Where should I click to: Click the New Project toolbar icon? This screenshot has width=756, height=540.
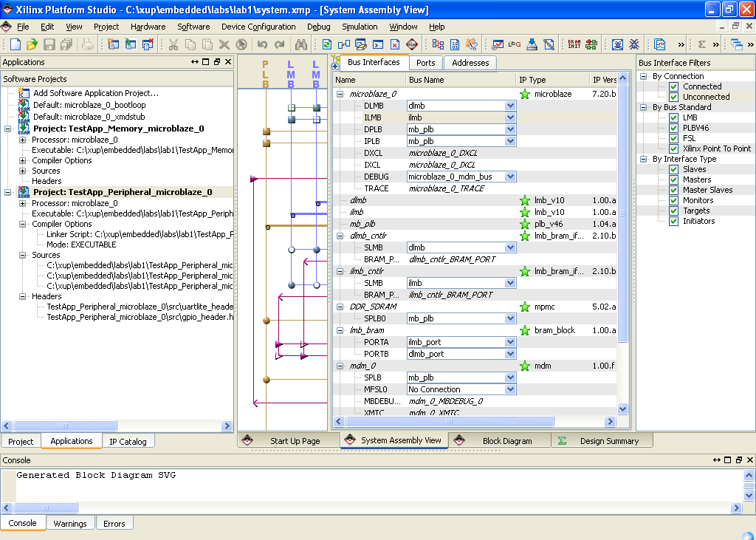[x=16, y=45]
